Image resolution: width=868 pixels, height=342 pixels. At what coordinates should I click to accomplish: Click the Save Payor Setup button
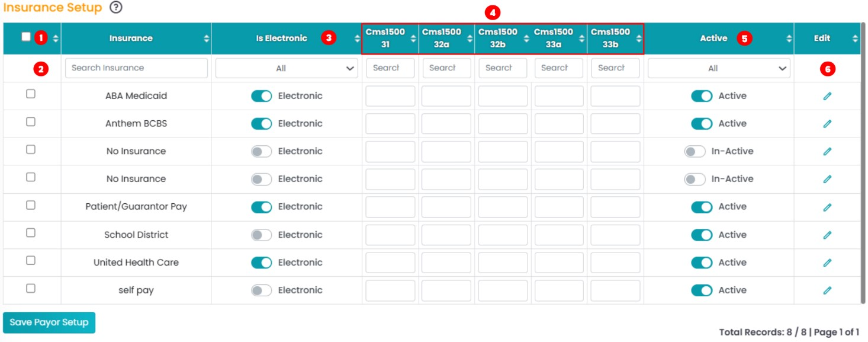click(49, 322)
